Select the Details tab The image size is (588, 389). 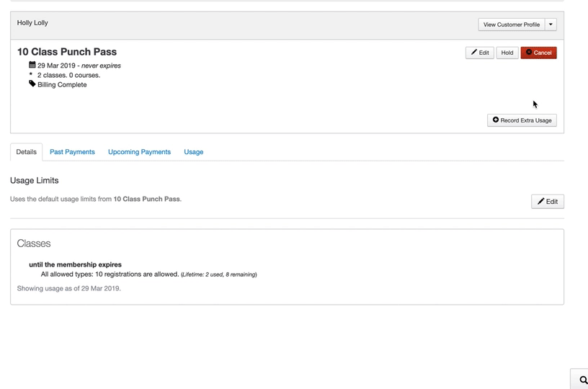pos(26,152)
